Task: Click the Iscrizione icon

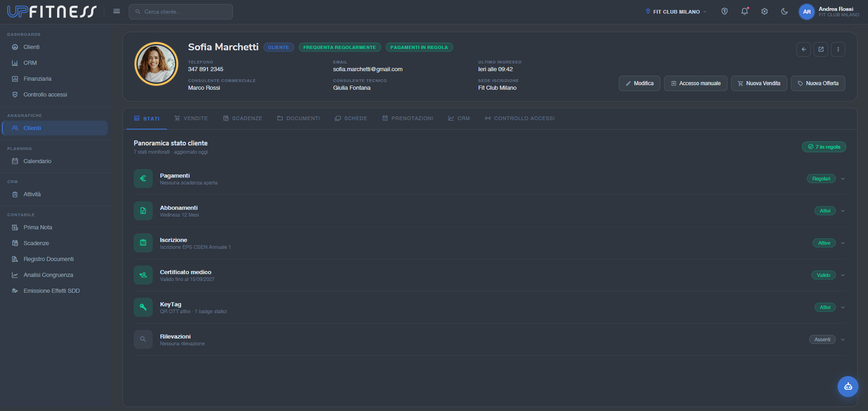Action: [143, 243]
